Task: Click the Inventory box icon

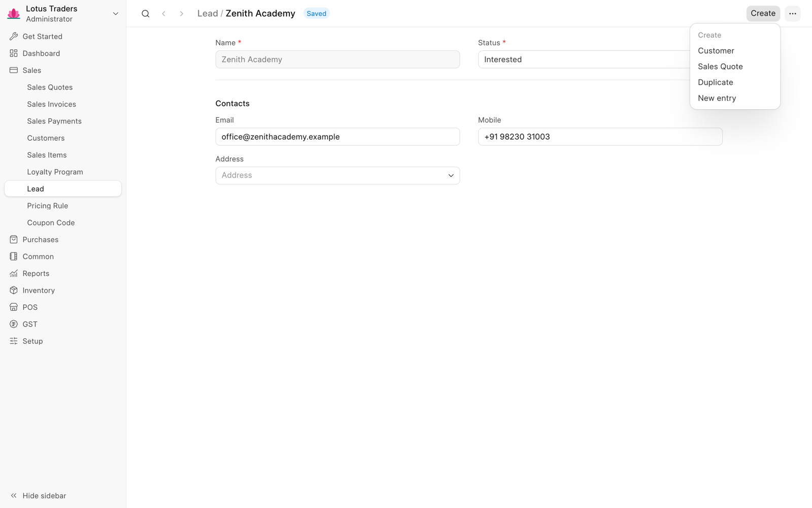Action: 14,291
